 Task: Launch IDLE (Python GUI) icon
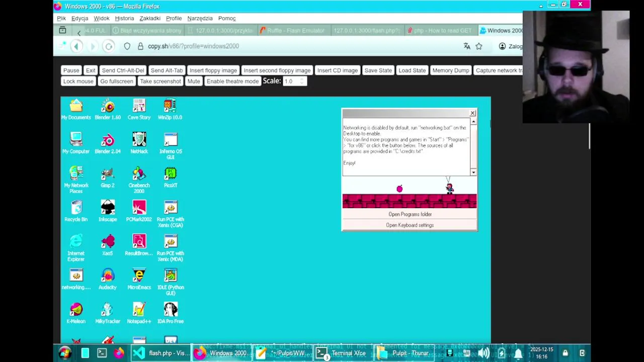pos(171,282)
